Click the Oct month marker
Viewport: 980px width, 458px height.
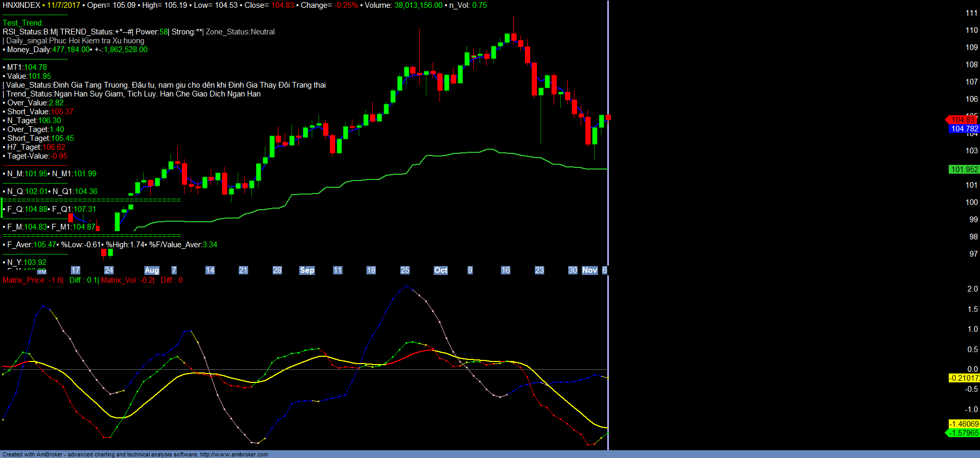(441, 270)
